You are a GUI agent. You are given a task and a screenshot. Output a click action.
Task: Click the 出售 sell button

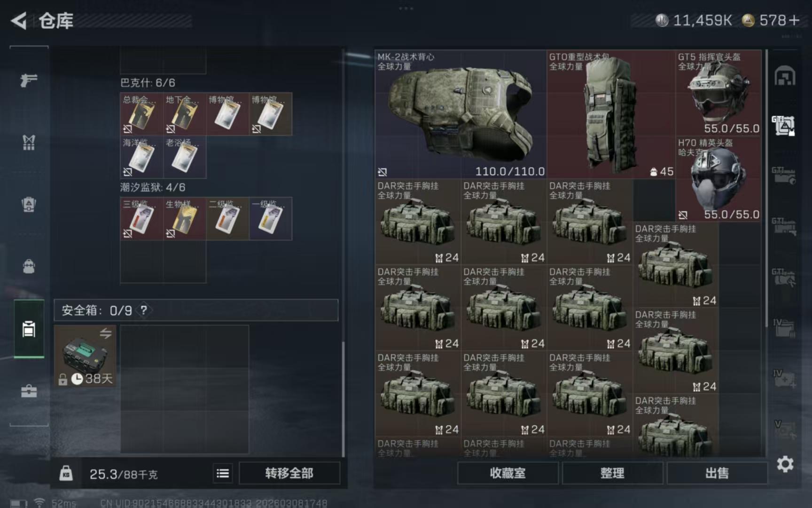click(x=717, y=473)
